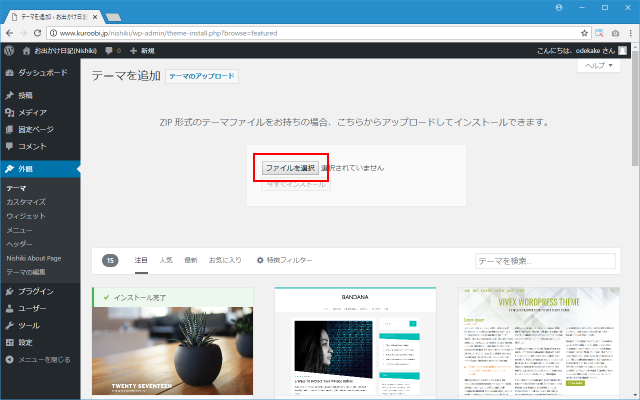640x400 pixels.
Task: Open ダッシュボード in the sidebar
Action: point(40,73)
